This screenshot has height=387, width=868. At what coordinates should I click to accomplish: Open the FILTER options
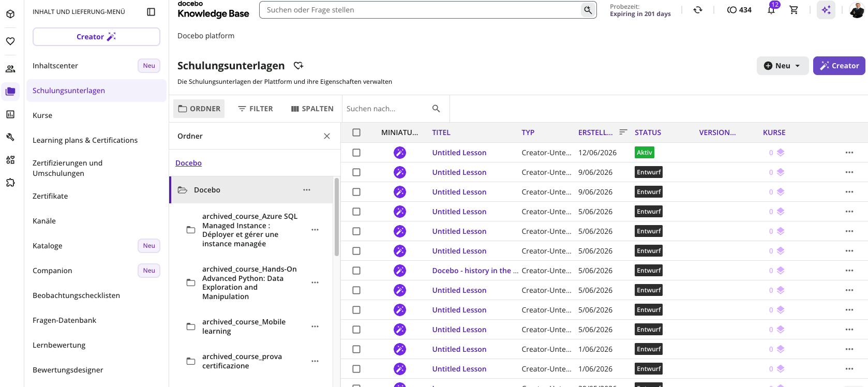(x=256, y=109)
